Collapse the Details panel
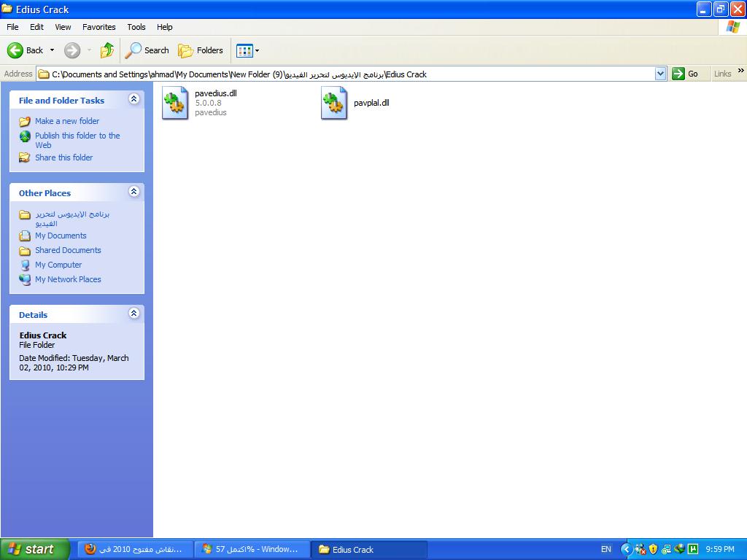Image resolution: width=747 pixels, height=560 pixels. (134, 313)
